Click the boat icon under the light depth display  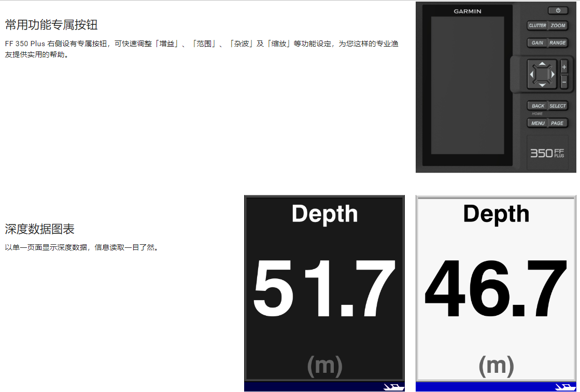click(x=565, y=387)
